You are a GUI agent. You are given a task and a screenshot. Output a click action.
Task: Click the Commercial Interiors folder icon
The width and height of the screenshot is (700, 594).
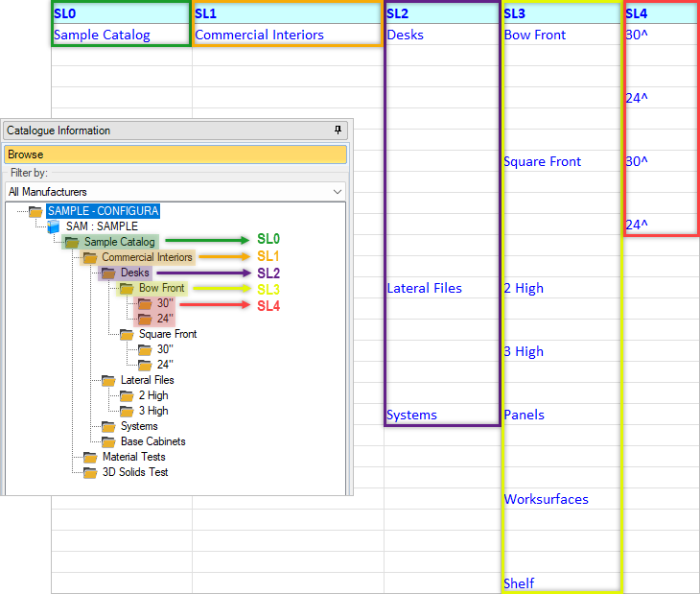pos(90,258)
